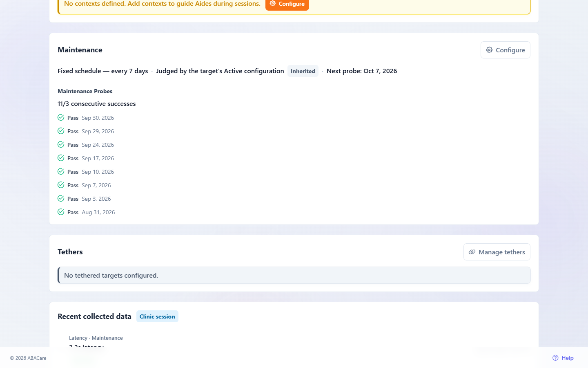The image size is (588, 368).
Task: Click the pass checkmark icon for Sep 30, 2026
Action: [x=61, y=118]
